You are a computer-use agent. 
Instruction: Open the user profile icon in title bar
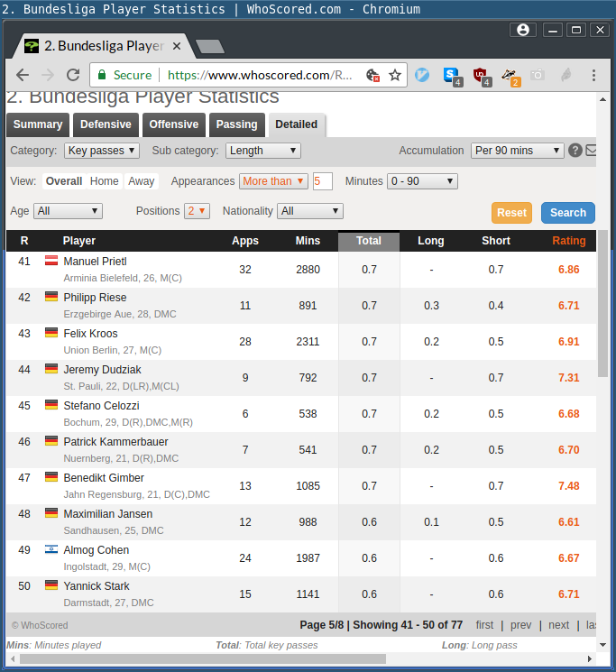(x=522, y=30)
